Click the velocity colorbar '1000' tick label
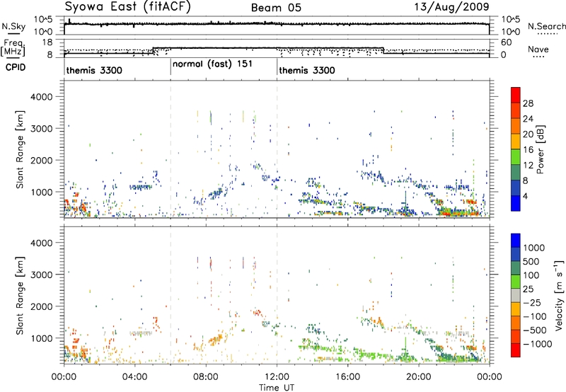566x392 pixels. [533, 248]
